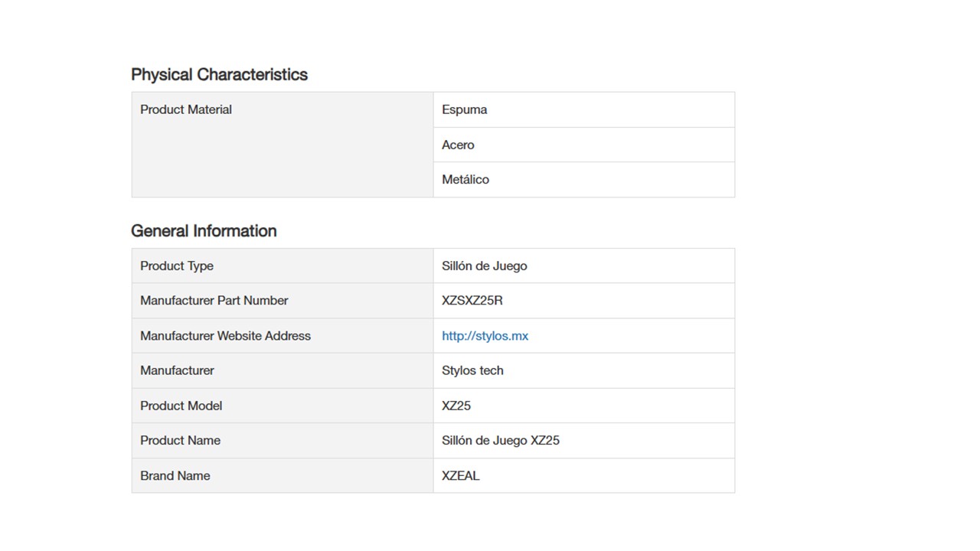Click the 'Metálico' material value
This screenshot has width=980, height=551.
click(x=465, y=179)
